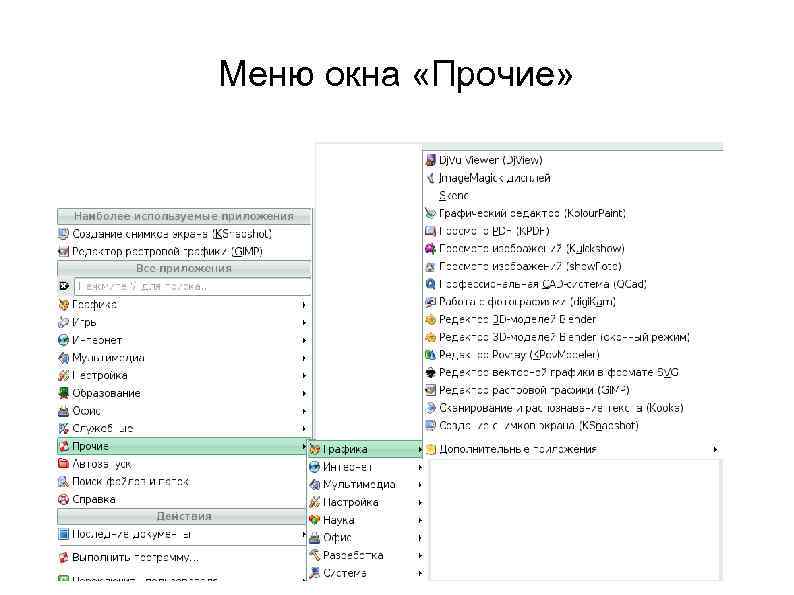Open KolourPaint graphic editor icon
Image resolution: width=794 pixels, height=595 pixels.
(x=430, y=214)
